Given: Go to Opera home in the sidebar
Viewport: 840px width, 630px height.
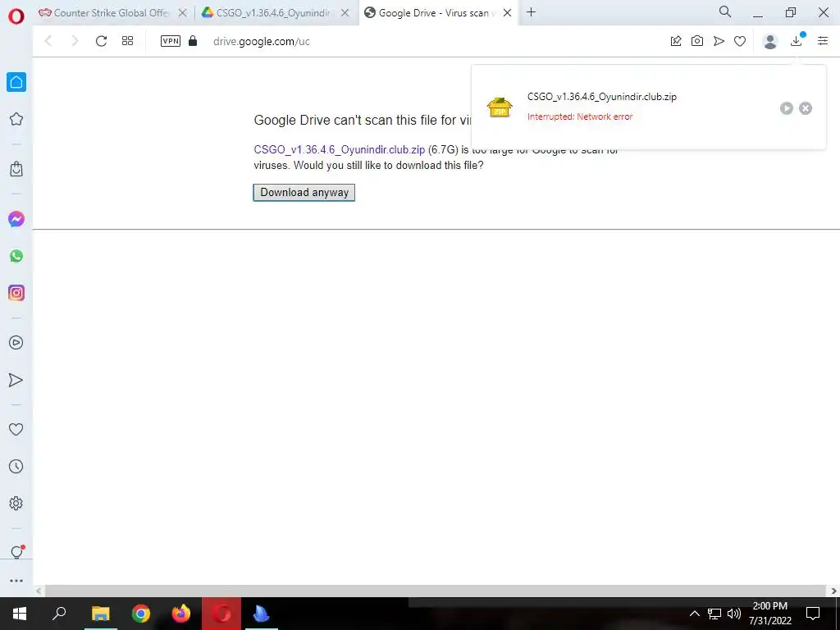Looking at the screenshot, I should click(16, 82).
